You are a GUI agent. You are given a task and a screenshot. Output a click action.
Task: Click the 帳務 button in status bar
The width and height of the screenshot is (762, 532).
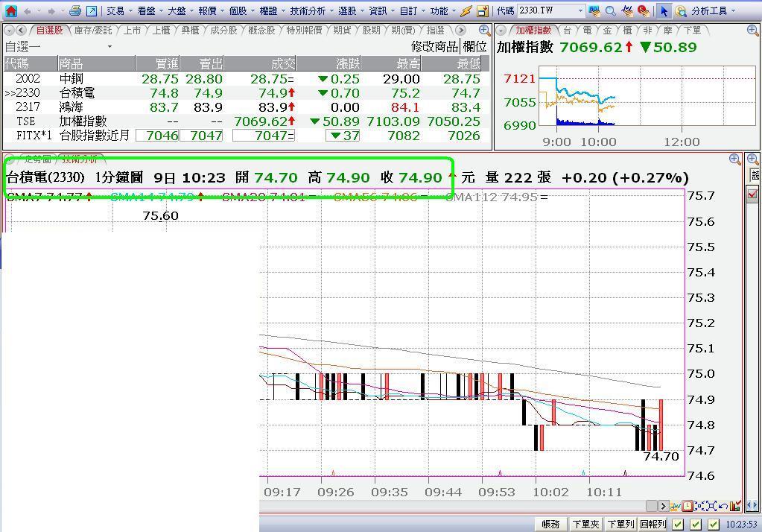550,525
